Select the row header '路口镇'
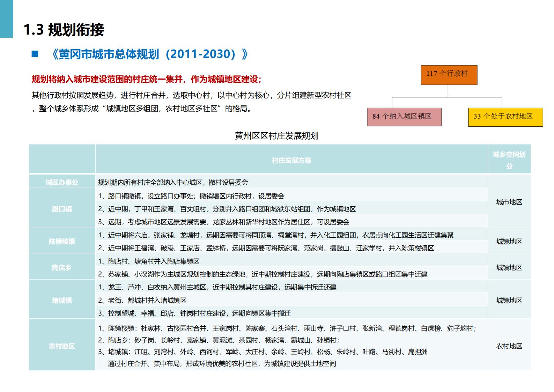 (62, 209)
